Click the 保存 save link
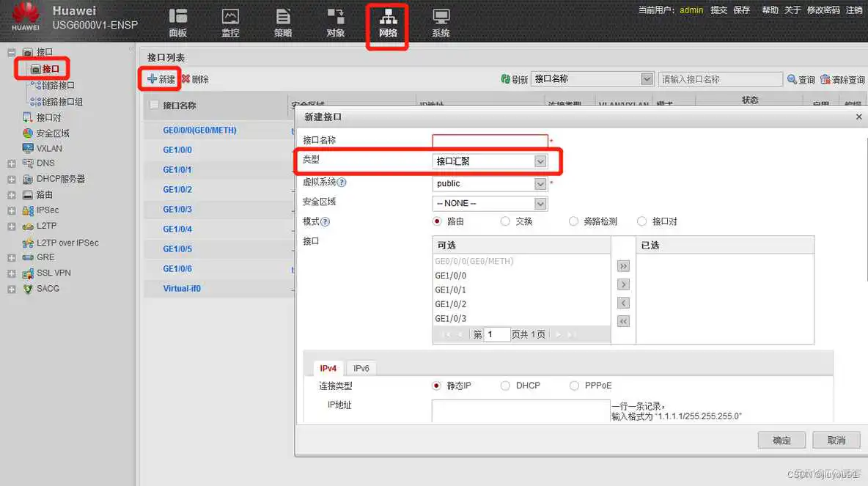Screen dimensions: 868x486 tap(743, 10)
